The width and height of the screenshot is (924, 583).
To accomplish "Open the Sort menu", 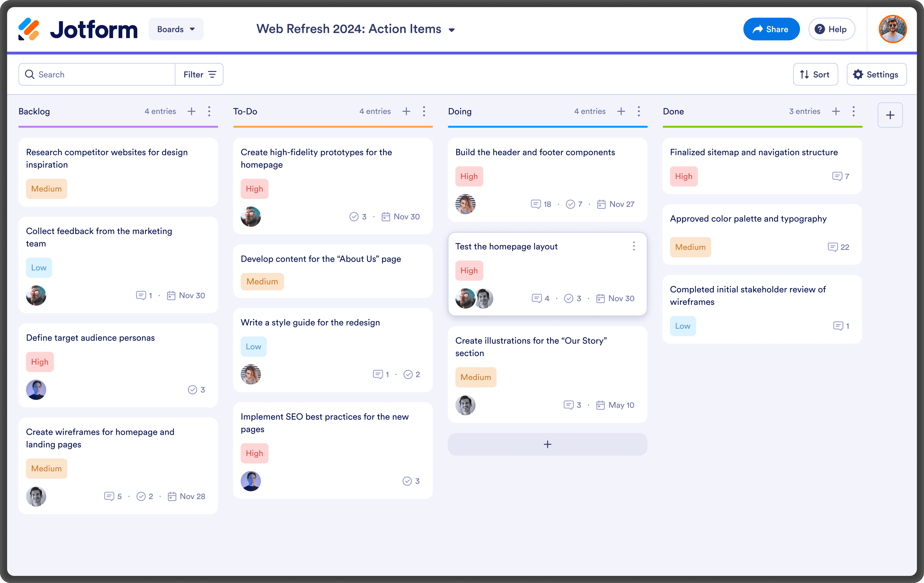I will [x=815, y=74].
